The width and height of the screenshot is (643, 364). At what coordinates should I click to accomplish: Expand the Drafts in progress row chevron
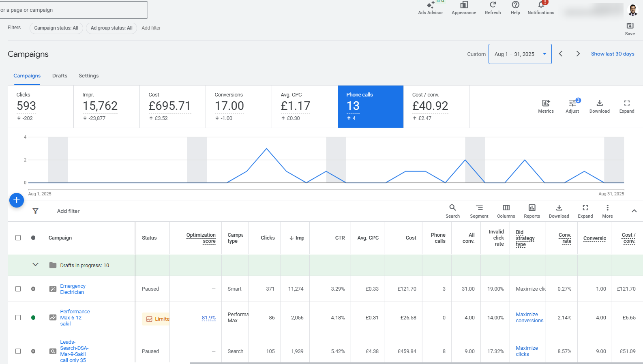(36, 265)
